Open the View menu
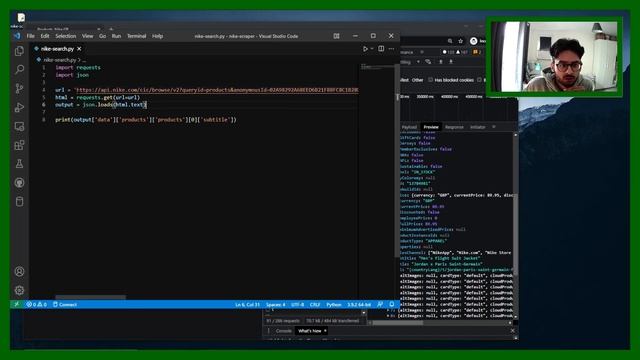The width and height of the screenshot is (640, 360). [87, 36]
